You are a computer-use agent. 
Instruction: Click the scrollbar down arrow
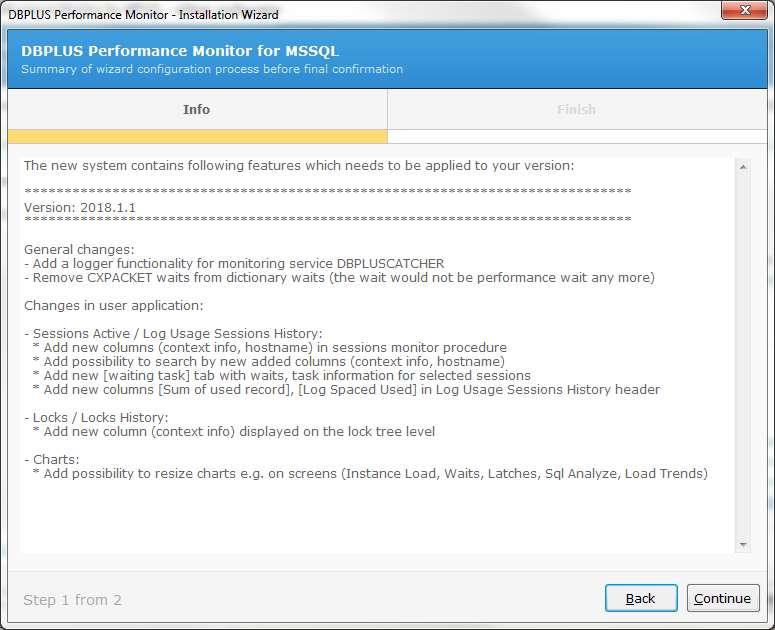click(x=742, y=545)
